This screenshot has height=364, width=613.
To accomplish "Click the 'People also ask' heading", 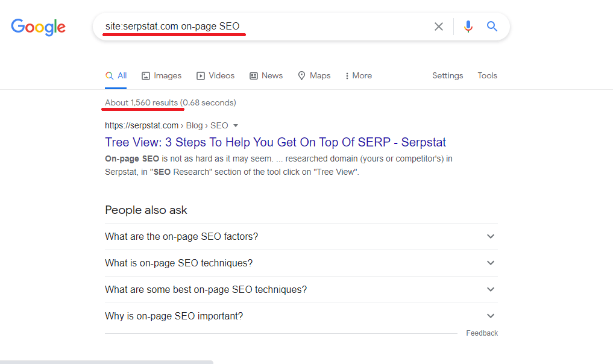I will tap(146, 210).
